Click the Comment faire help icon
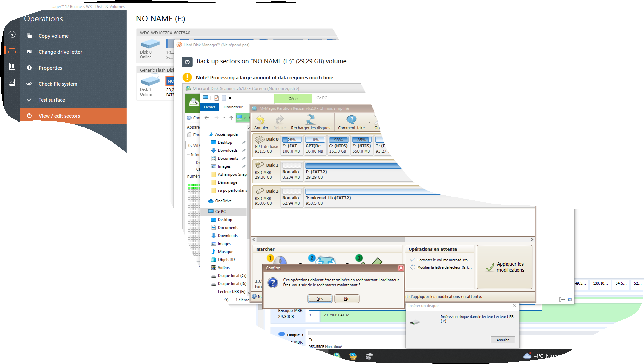644x364 pixels. click(x=351, y=119)
